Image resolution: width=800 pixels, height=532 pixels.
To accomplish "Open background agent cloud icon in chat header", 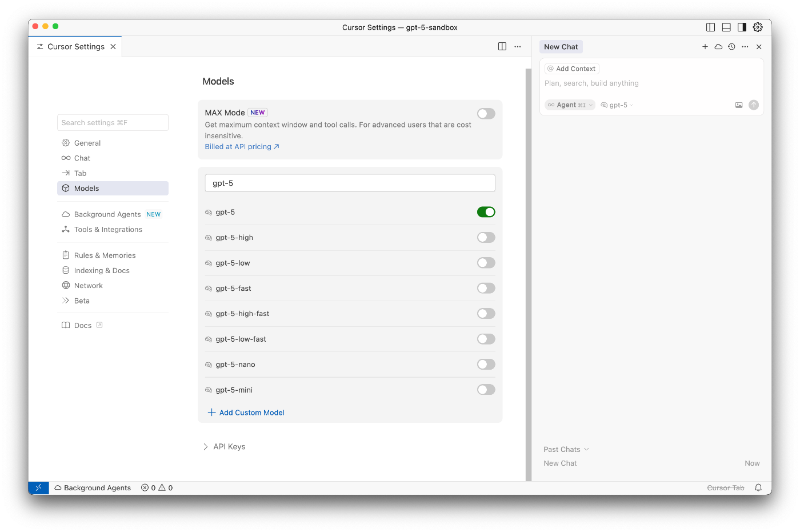I will point(718,47).
